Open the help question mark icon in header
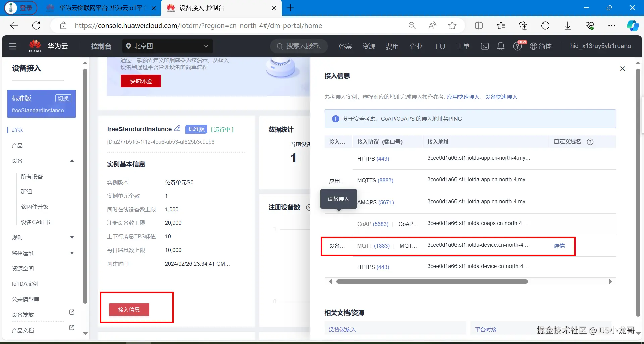The image size is (644, 344). [517, 46]
